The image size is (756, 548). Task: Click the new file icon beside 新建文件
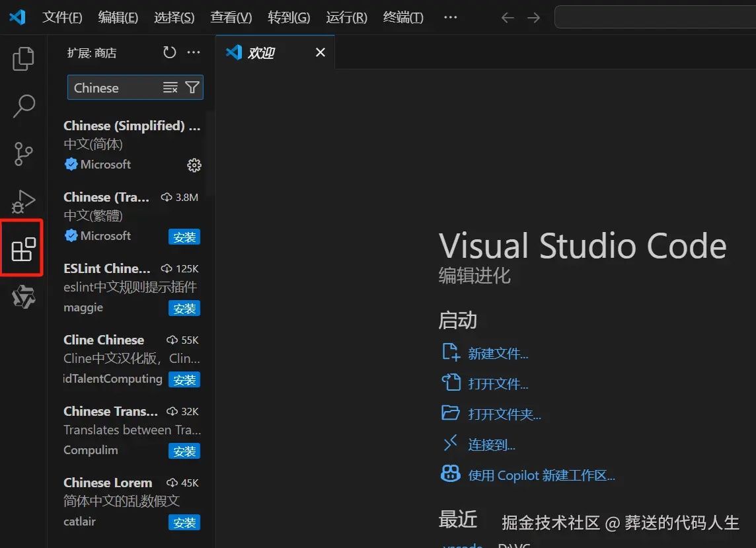(451, 352)
